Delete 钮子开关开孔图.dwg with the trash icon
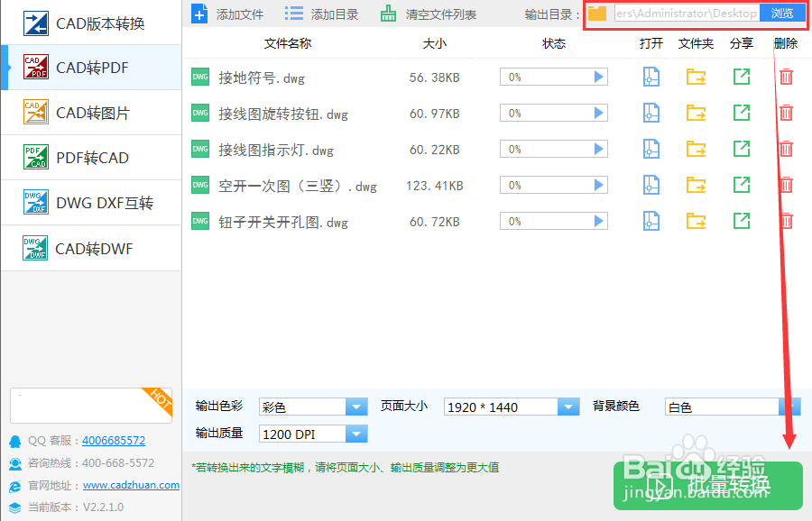The height and width of the screenshot is (521, 812). (x=786, y=220)
